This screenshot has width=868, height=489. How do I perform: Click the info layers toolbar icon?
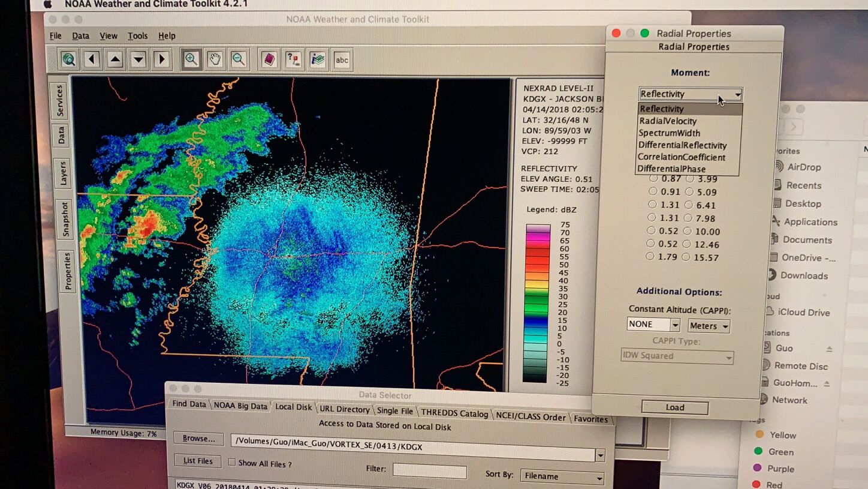click(318, 59)
